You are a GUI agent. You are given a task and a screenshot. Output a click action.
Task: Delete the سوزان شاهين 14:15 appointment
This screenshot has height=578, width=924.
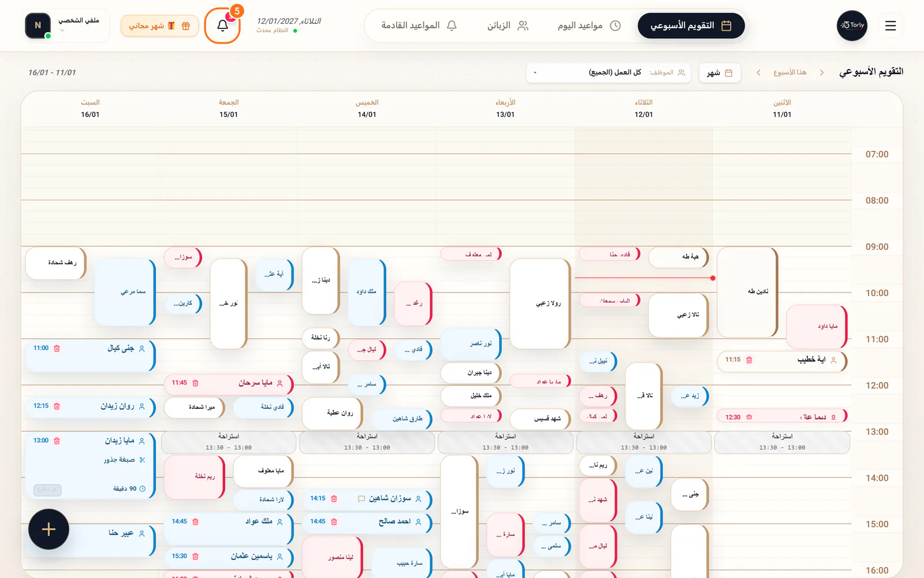[x=334, y=498]
